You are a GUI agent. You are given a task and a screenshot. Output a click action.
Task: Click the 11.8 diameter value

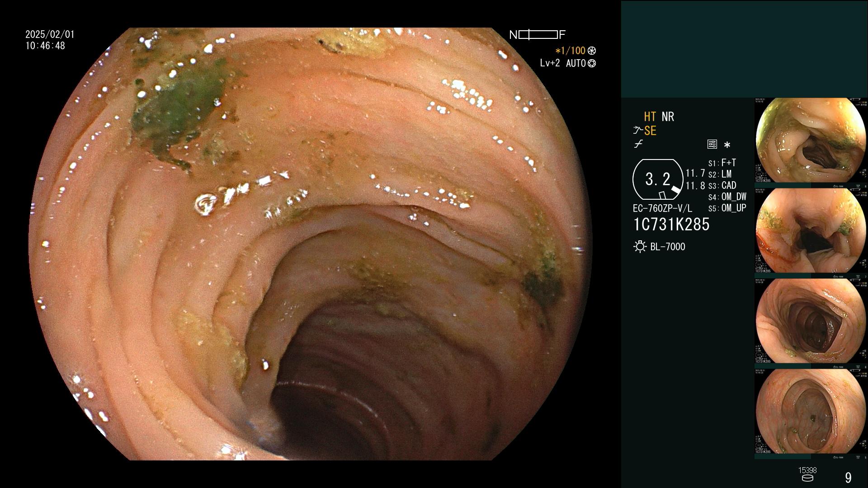pos(695,186)
